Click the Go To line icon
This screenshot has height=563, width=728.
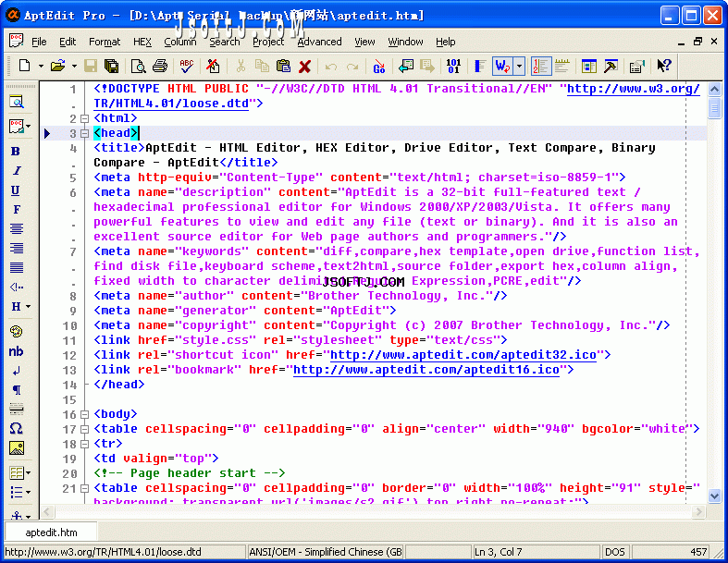(379, 67)
